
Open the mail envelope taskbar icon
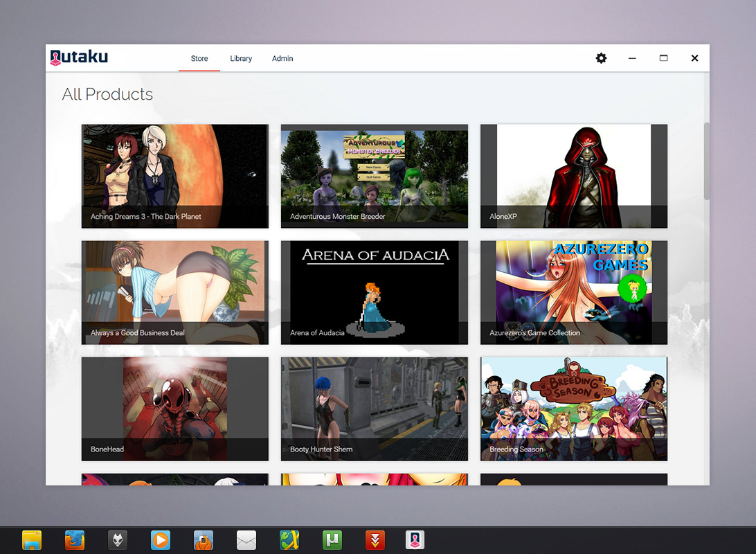[x=246, y=540]
